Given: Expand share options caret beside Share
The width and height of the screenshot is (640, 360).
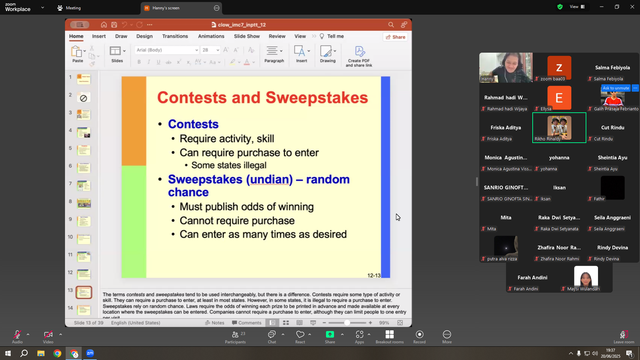Looking at the screenshot, I should tap(342, 334).
